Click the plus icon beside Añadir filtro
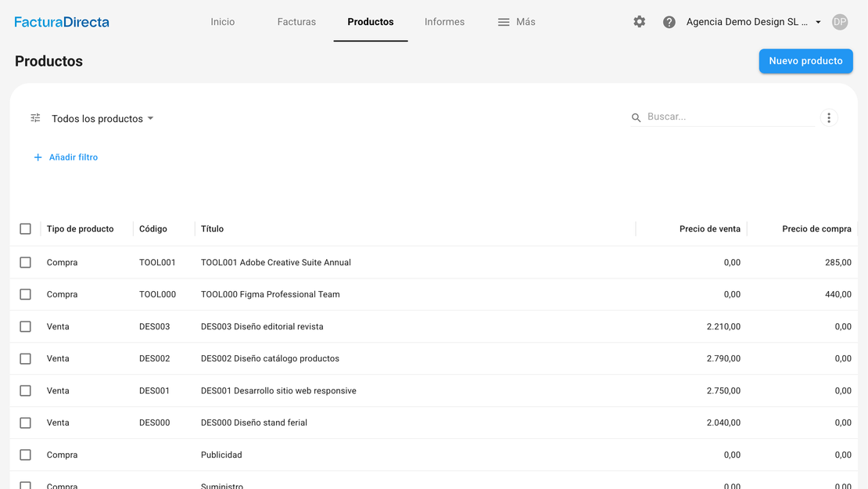Image resolution: width=868 pixels, height=489 pixels. click(38, 157)
